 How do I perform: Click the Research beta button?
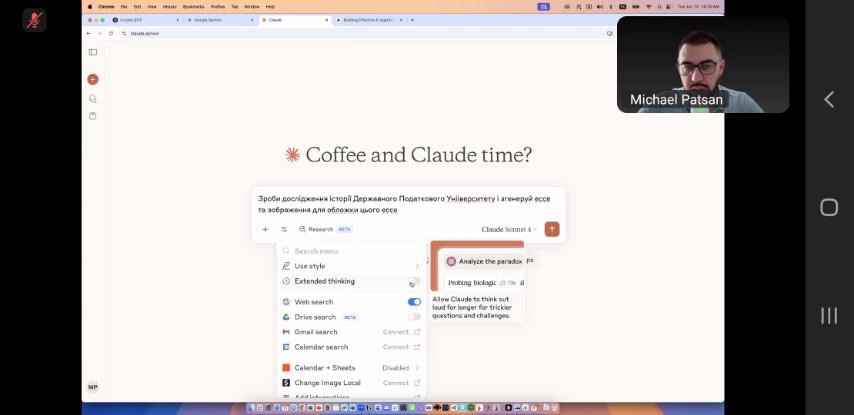326,229
